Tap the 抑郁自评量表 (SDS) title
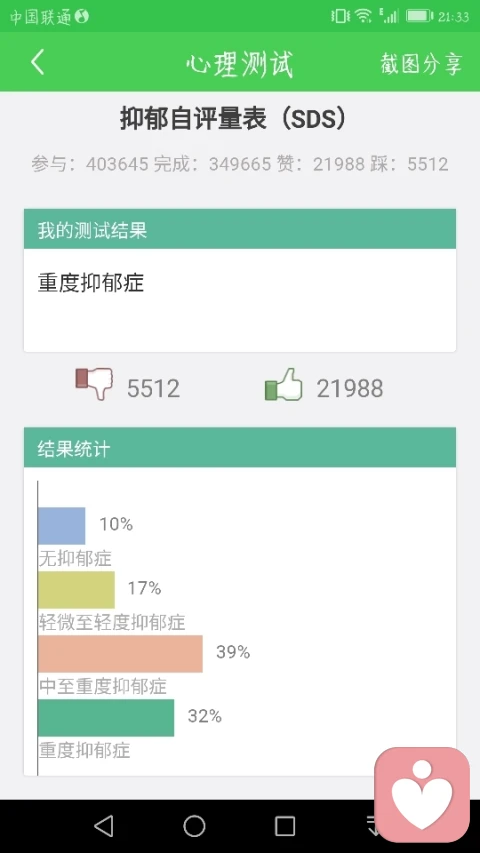Viewport: 480px width, 853px height. (233, 119)
